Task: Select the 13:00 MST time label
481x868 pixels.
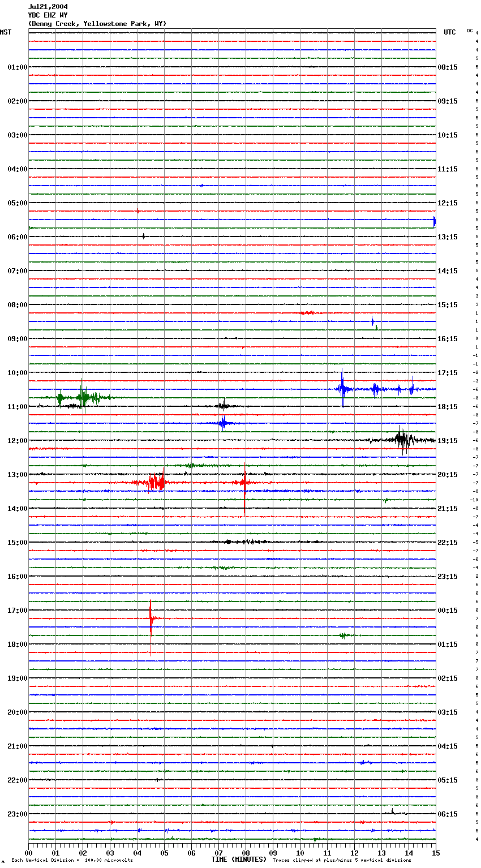Action: (18, 475)
